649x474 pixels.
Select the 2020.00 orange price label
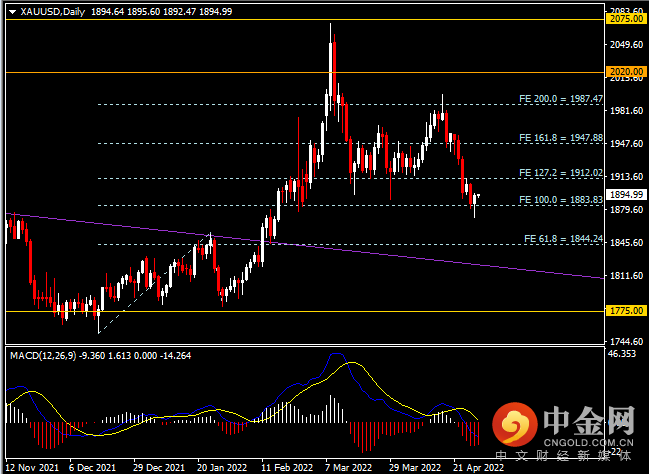pos(626,72)
